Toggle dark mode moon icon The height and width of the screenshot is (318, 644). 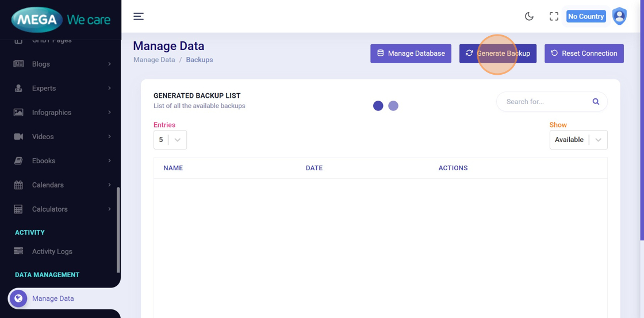click(x=529, y=17)
